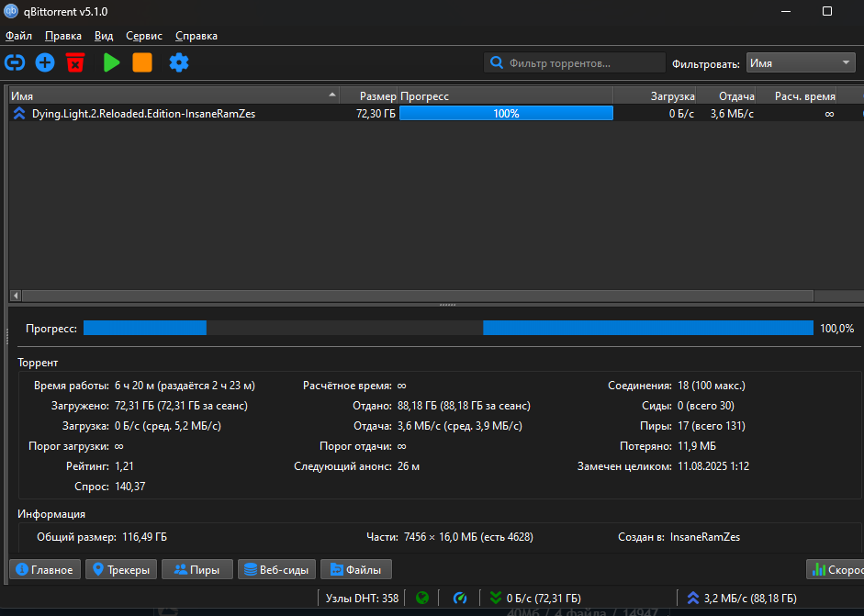Sort by the Отдача column header
Image resolution: width=864 pixels, height=616 pixels.
[x=725, y=95]
